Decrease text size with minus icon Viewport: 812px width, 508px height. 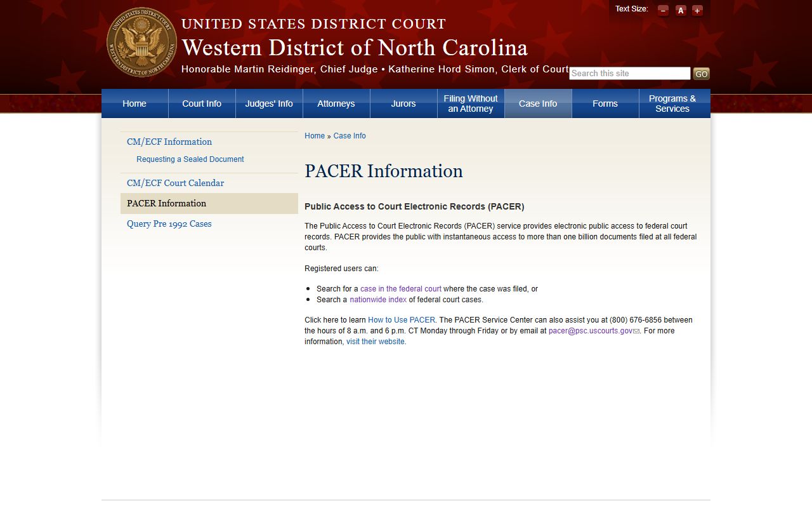click(663, 10)
